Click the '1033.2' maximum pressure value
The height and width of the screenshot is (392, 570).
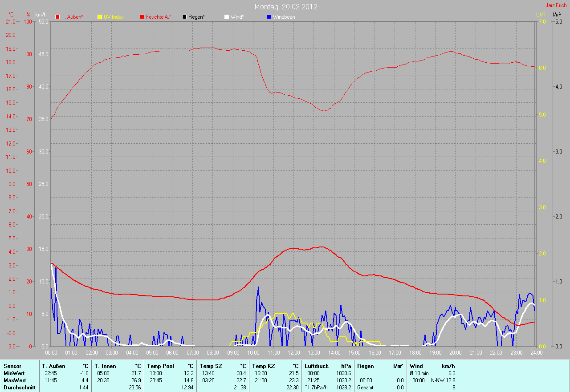point(343,380)
